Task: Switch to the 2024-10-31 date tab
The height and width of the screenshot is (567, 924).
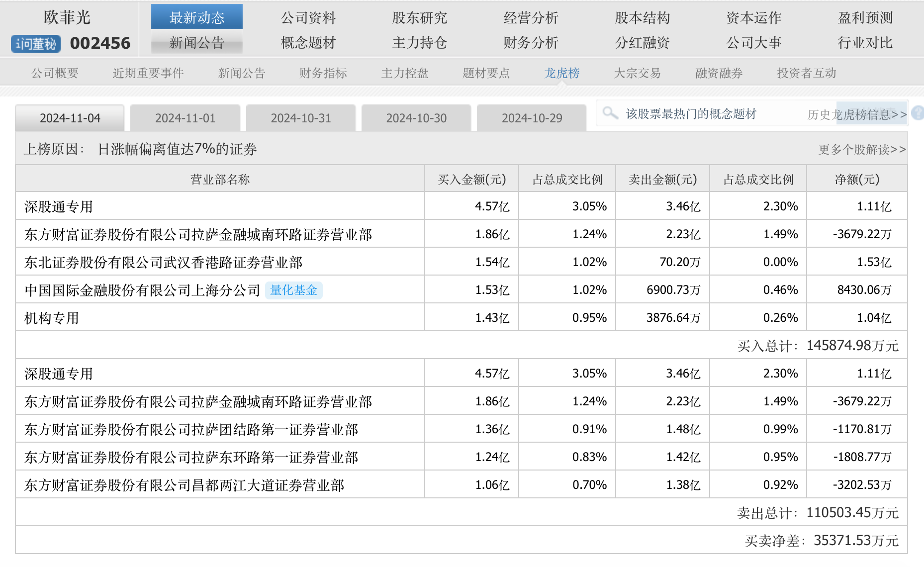Action: click(x=301, y=118)
